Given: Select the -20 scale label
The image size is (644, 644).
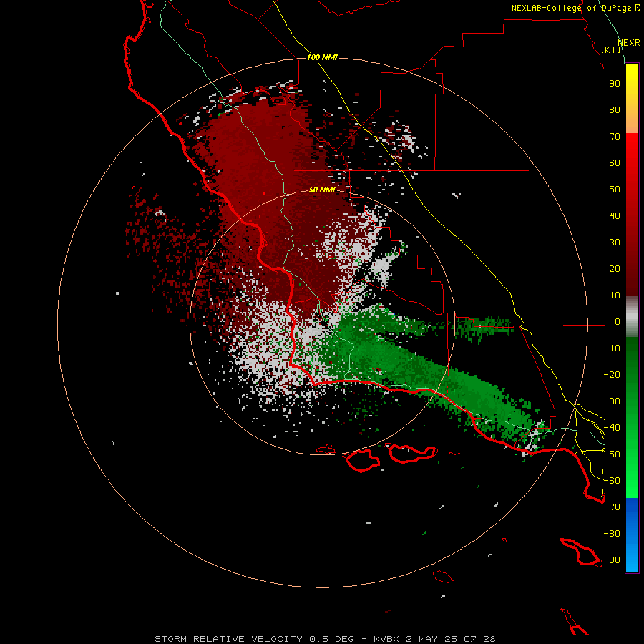Looking at the screenshot, I should 612,375.
